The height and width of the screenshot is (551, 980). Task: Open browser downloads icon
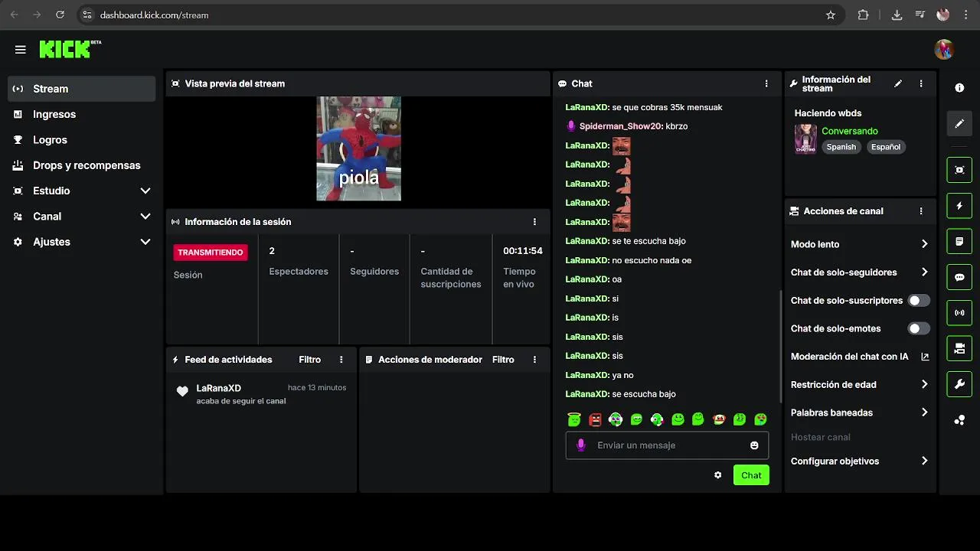click(x=897, y=15)
